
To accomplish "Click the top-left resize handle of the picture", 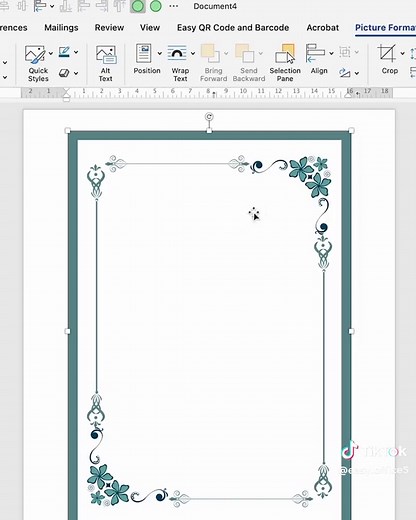I will [68, 130].
